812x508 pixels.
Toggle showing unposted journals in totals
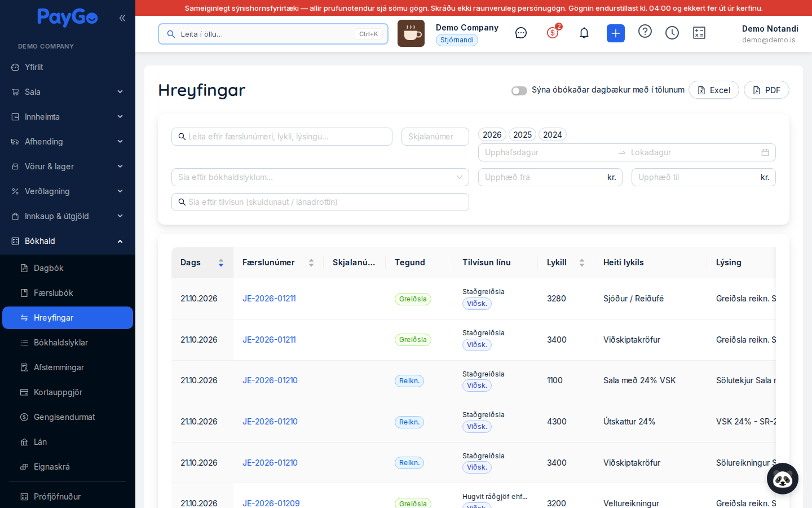pos(519,90)
